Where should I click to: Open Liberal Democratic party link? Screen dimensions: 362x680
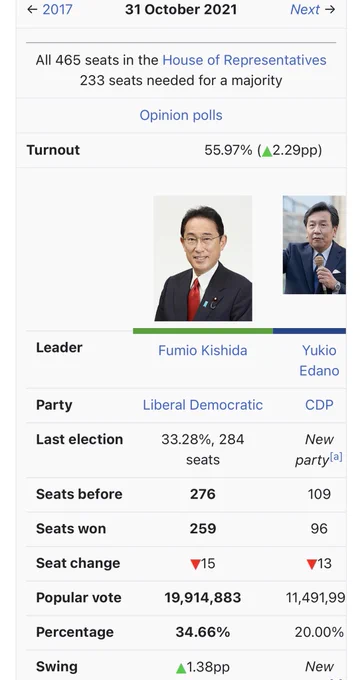pyautogui.click(x=202, y=405)
